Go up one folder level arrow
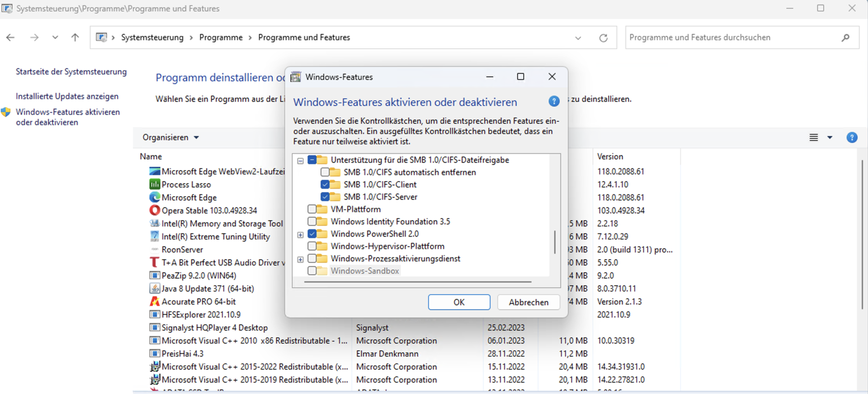 [x=75, y=38]
